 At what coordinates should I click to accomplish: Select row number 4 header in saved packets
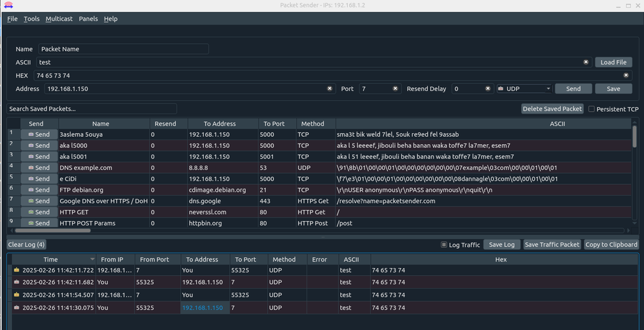tap(14, 168)
